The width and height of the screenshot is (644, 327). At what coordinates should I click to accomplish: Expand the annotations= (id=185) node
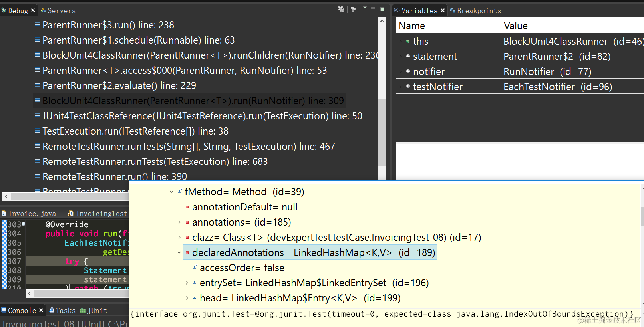[x=179, y=222]
